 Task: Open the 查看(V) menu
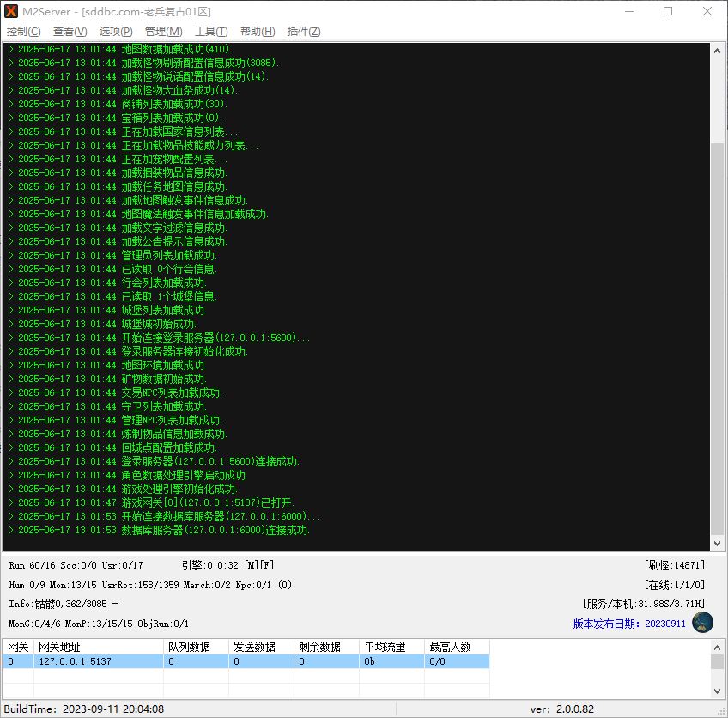[x=70, y=32]
